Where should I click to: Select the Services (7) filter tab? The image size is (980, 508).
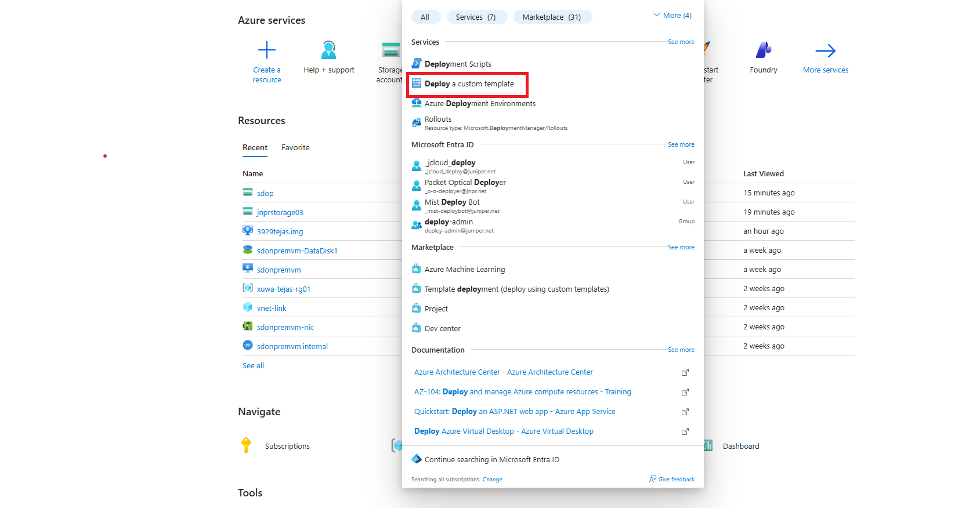coord(476,17)
